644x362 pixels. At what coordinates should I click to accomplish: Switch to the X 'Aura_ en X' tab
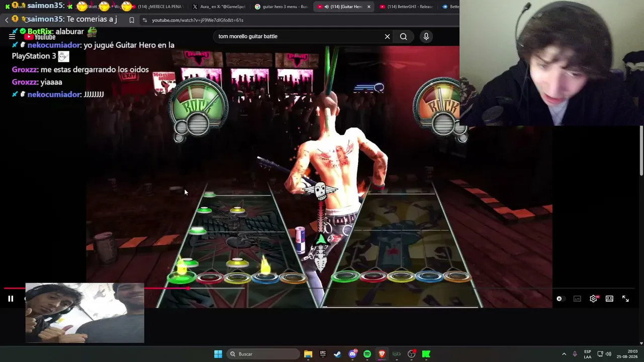pyautogui.click(x=219, y=7)
